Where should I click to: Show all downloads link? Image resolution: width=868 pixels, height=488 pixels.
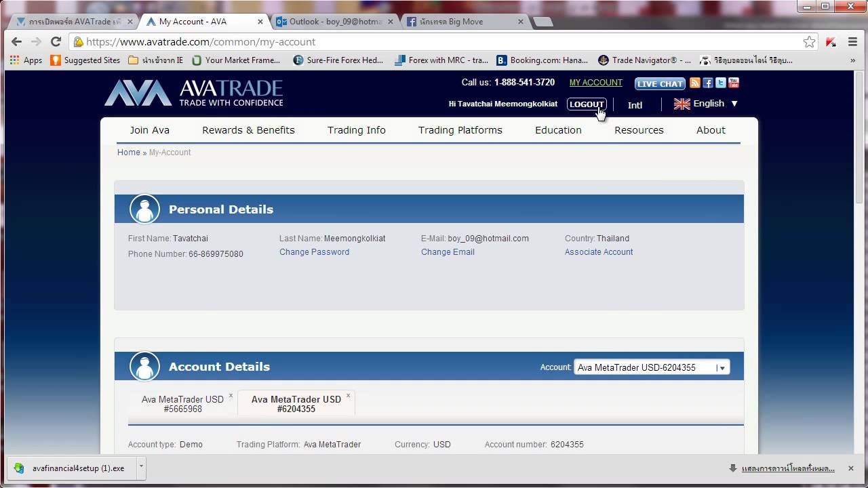[x=787, y=468]
